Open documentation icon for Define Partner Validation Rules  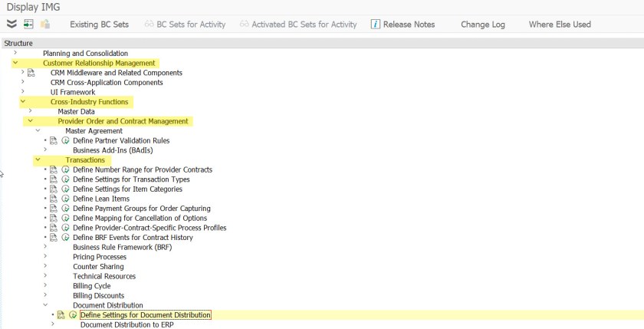coord(54,141)
